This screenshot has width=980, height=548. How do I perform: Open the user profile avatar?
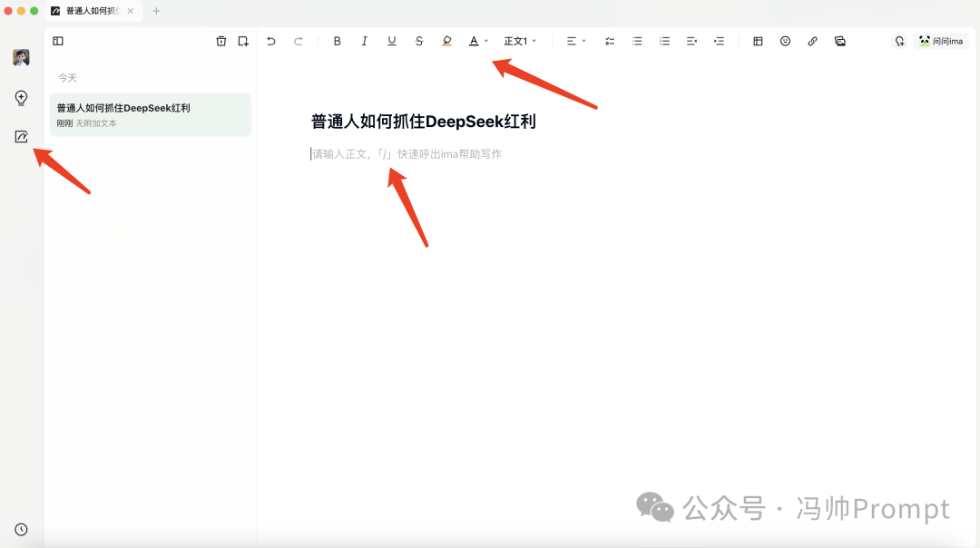click(21, 57)
